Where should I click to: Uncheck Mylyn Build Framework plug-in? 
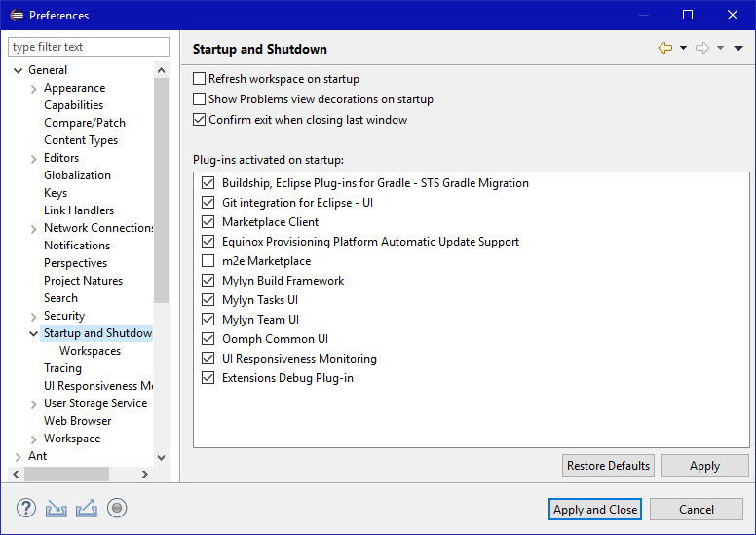[x=208, y=281]
